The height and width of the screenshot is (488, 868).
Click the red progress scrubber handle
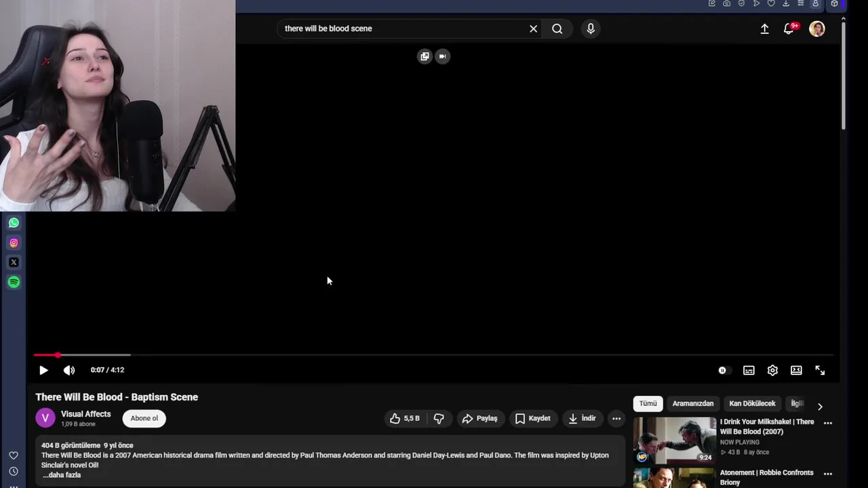[58, 355]
